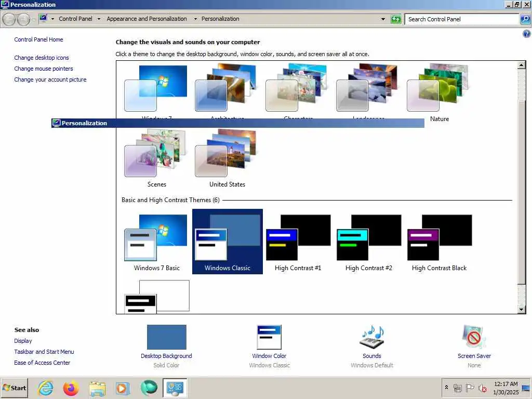Click the Window Color link
Screen dimensions: 532x399
[x=269, y=356]
